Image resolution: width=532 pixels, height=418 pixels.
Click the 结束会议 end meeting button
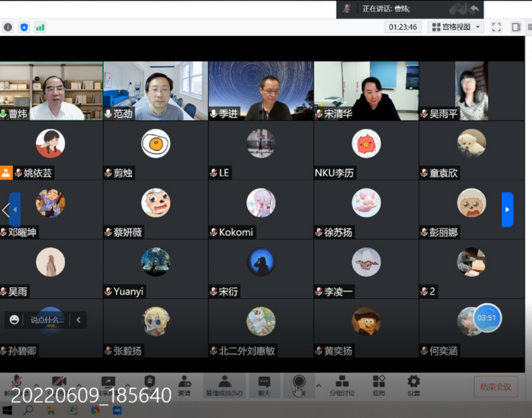(x=495, y=387)
